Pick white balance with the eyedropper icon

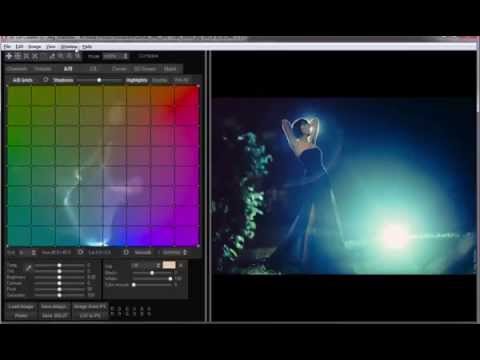(x=29, y=268)
